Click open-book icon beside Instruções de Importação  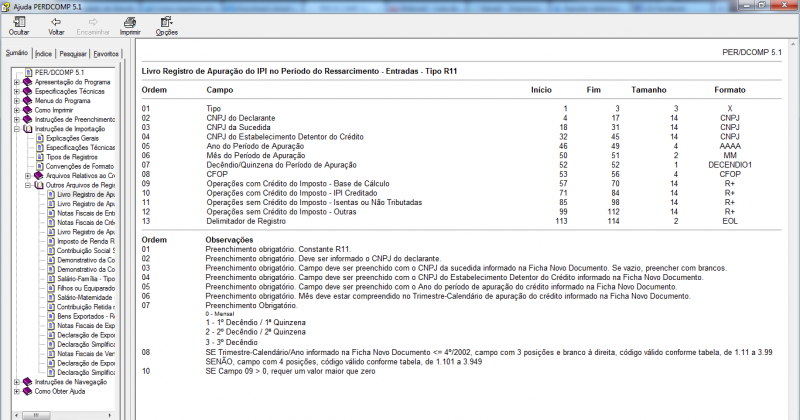[28, 129]
